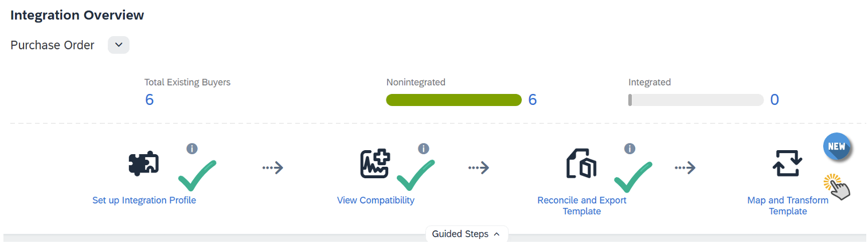Click the View Compatibility chart icon
868x243 pixels.
tap(375, 164)
